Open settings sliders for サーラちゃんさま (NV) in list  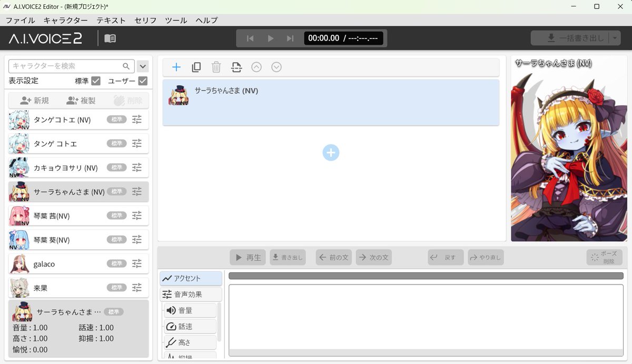[137, 192]
